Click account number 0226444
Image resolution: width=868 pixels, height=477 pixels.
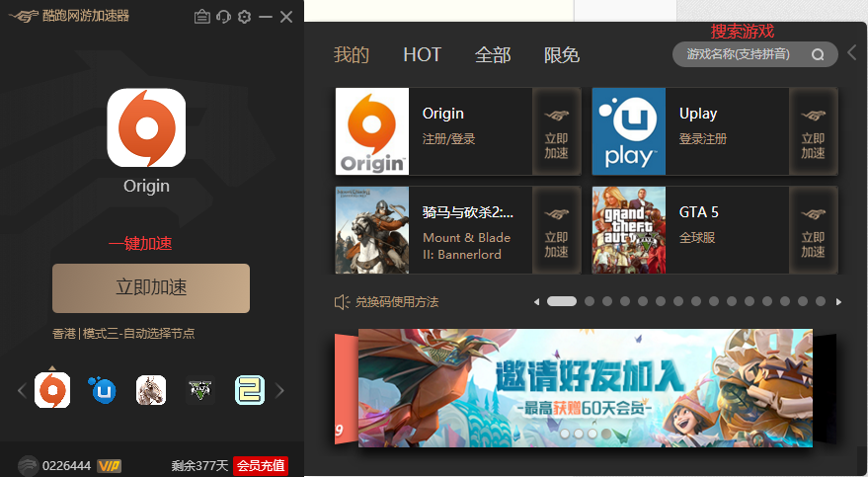point(66,466)
